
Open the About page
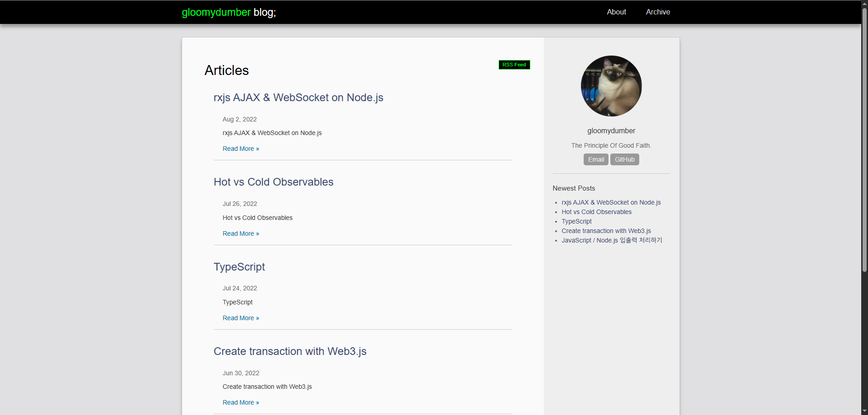[x=616, y=12]
